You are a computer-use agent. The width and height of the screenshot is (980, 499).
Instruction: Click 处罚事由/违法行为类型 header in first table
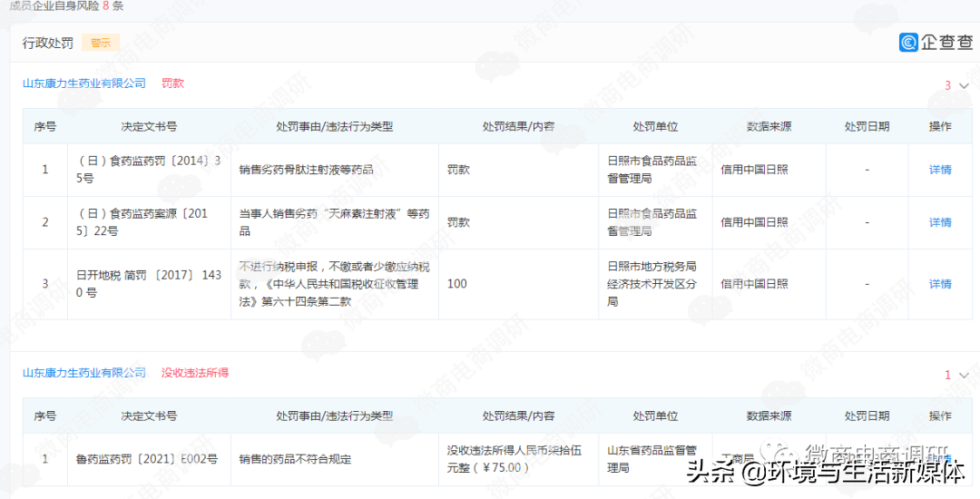click(334, 126)
